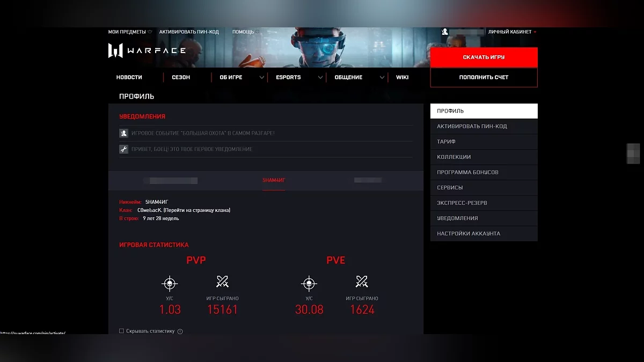Open the Сезон menu item
This screenshot has width=644, height=362.
click(181, 77)
